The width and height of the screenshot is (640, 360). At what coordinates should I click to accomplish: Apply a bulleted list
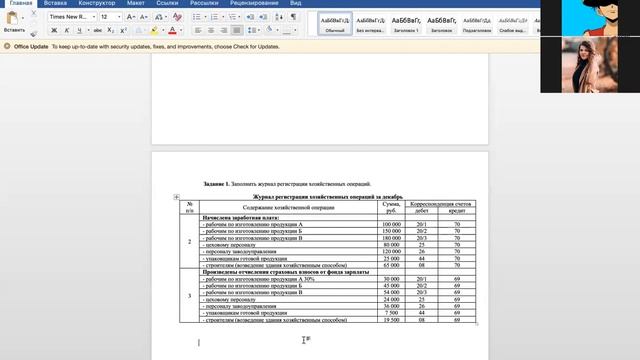tap(197, 17)
